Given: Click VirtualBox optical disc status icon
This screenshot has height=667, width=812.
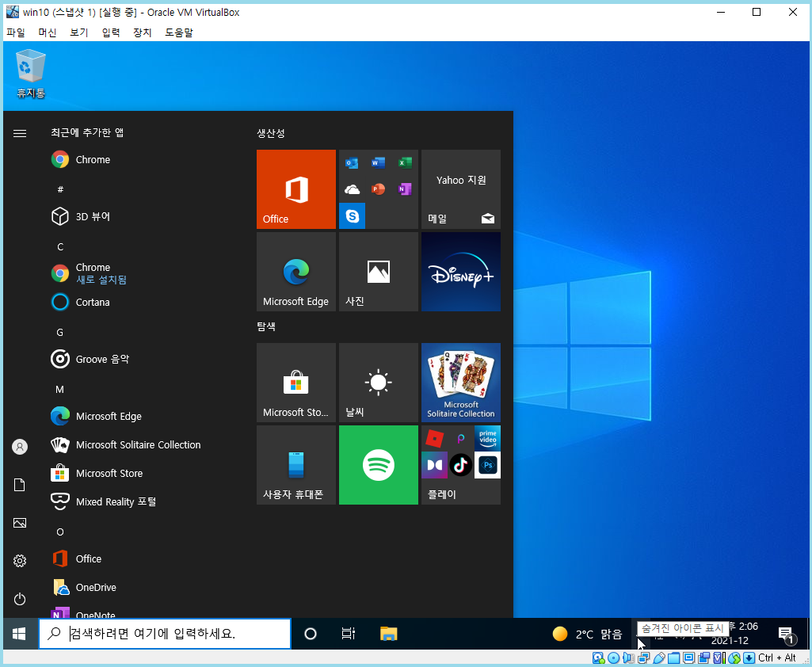Looking at the screenshot, I should point(614,657).
